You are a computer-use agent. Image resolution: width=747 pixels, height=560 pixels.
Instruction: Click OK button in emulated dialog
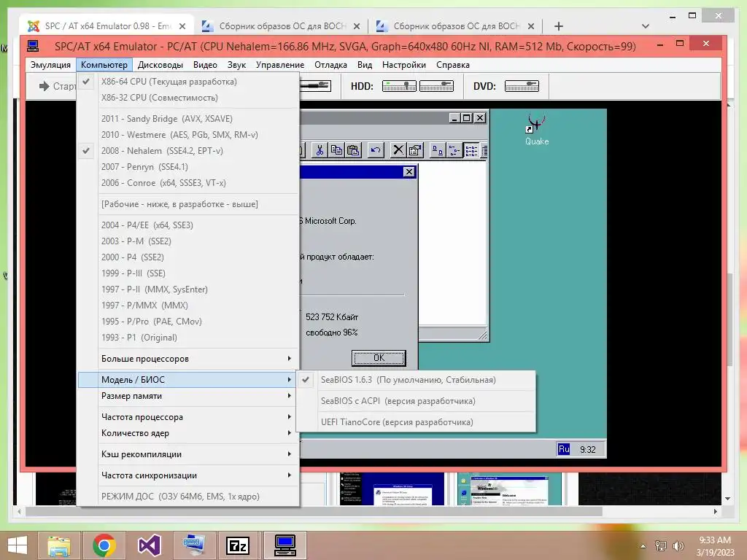[379, 357]
